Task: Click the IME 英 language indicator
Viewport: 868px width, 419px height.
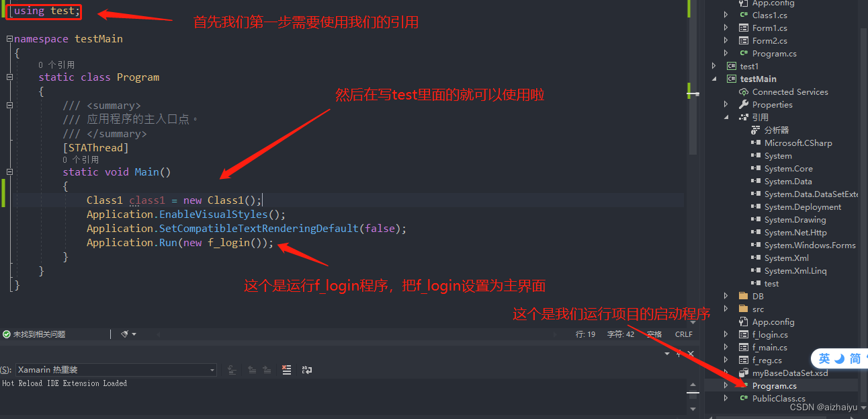Action: click(x=824, y=358)
